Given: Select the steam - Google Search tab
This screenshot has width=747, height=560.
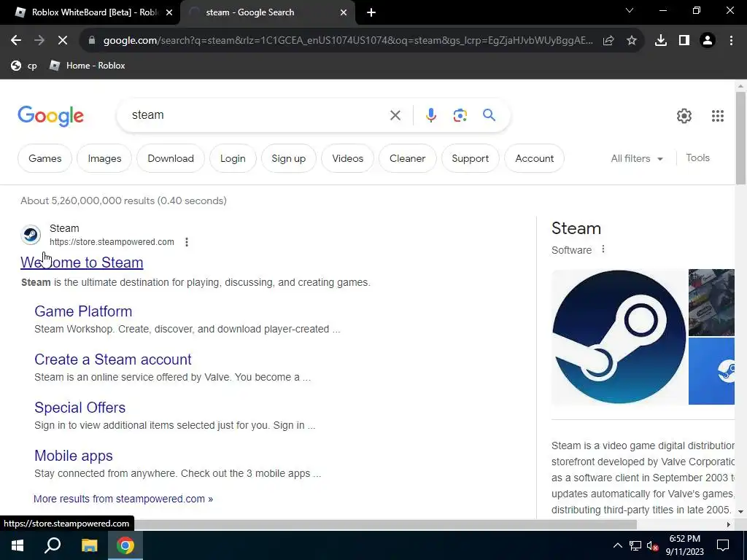Looking at the screenshot, I should coord(267,12).
